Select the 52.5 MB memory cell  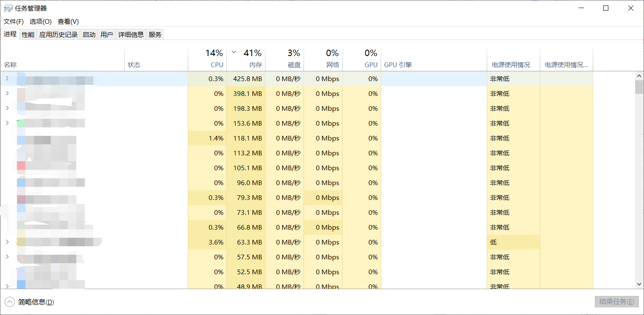tap(246, 272)
